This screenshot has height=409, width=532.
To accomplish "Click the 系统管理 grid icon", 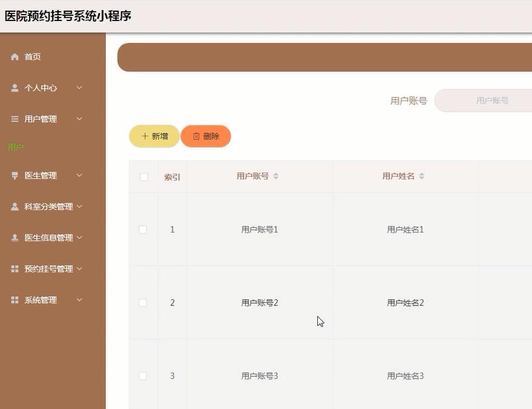I will pos(14,299).
